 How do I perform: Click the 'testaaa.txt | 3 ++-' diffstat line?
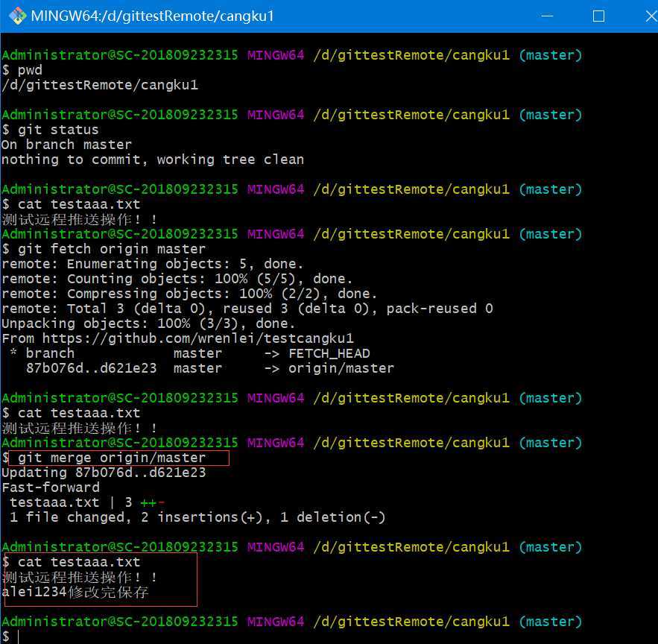click(x=87, y=502)
